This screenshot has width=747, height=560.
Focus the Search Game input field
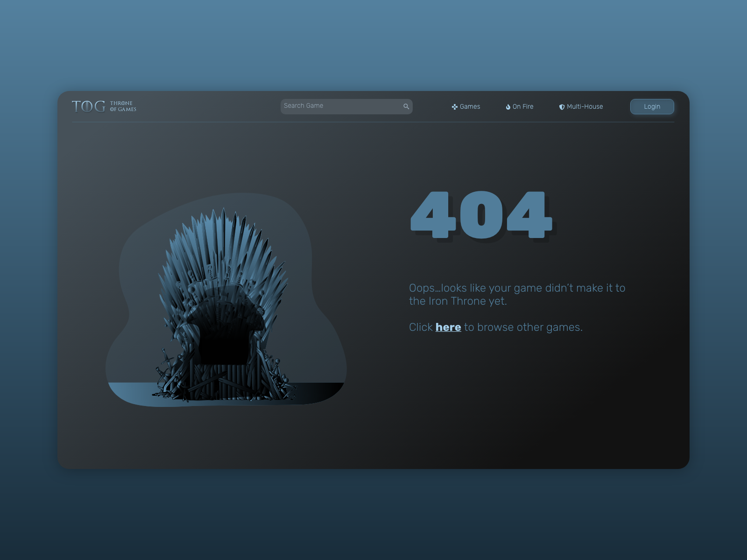[346, 106]
